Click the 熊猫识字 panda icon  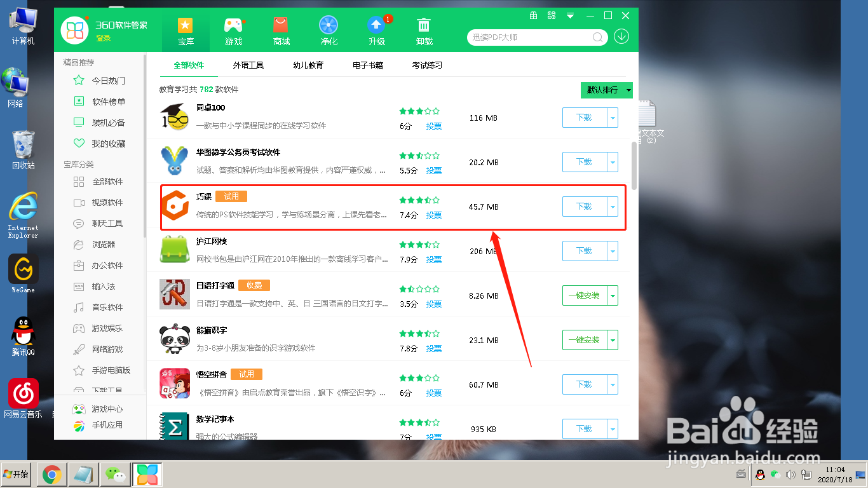pos(175,340)
